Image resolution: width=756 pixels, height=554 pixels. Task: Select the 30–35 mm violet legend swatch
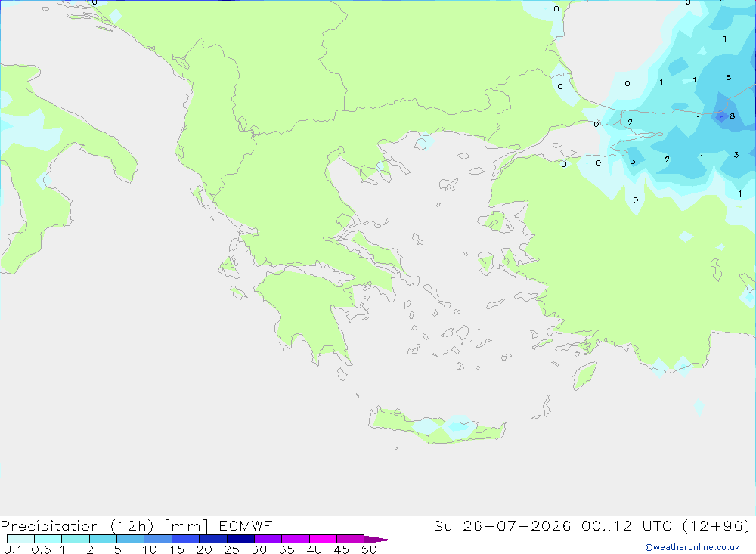(x=268, y=539)
